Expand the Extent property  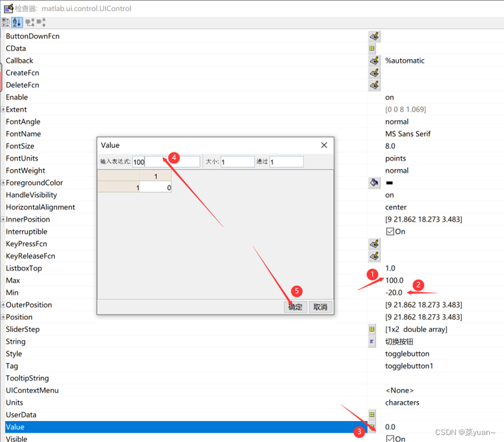(x=4, y=109)
